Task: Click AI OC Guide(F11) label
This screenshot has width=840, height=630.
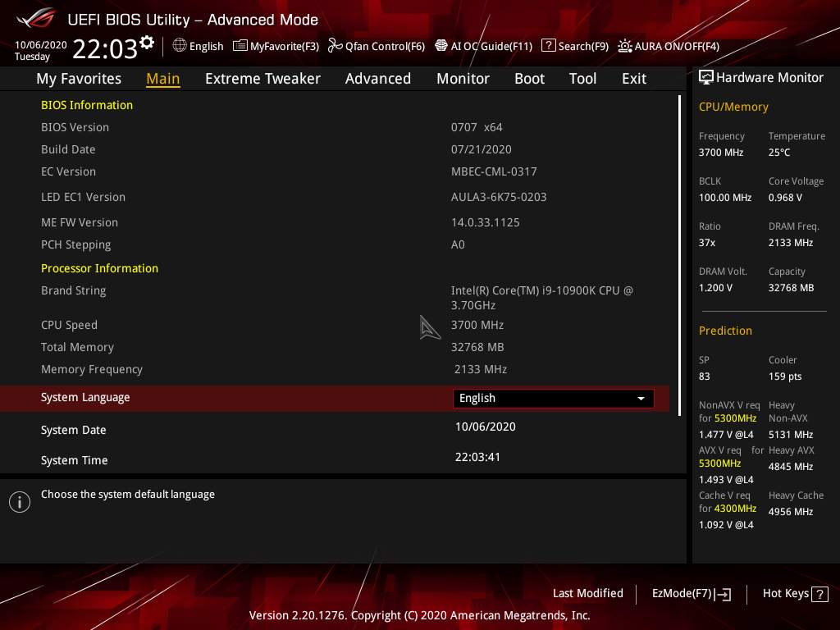Action: [491, 46]
